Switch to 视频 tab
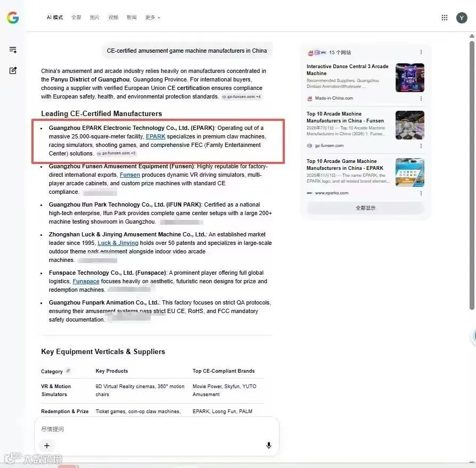The height and width of the screenshot is (468, 476). 113,17
